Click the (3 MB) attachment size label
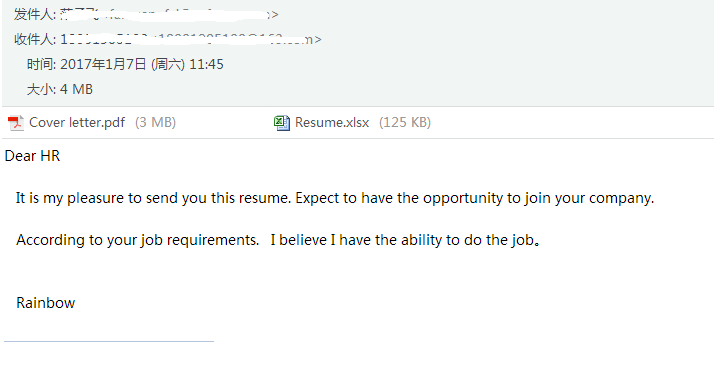714x380 pixels. (x=155, y=122)
